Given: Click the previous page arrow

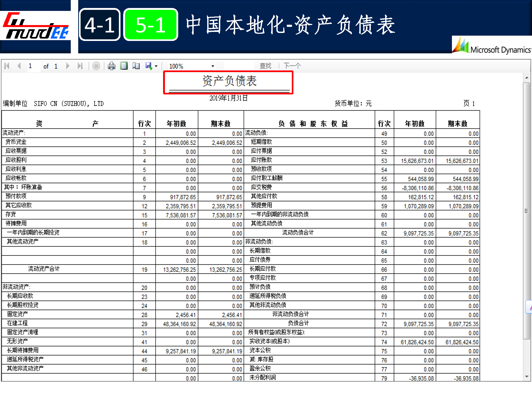Looking at the screenshot, I should [19, 66].
